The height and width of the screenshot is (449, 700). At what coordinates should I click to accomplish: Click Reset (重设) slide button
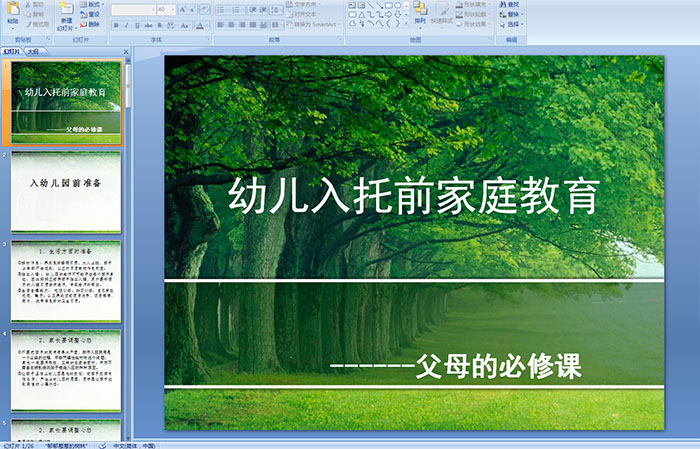pos(90,14)
